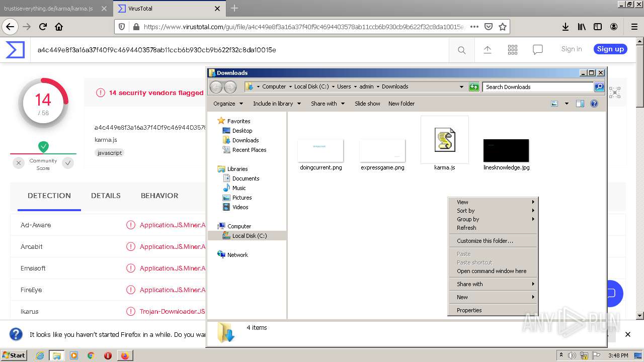The width and height of the screenshot is (644, 362).
Task: Select the expressgame.png thumbnail
Action: (x=382, y=150)
